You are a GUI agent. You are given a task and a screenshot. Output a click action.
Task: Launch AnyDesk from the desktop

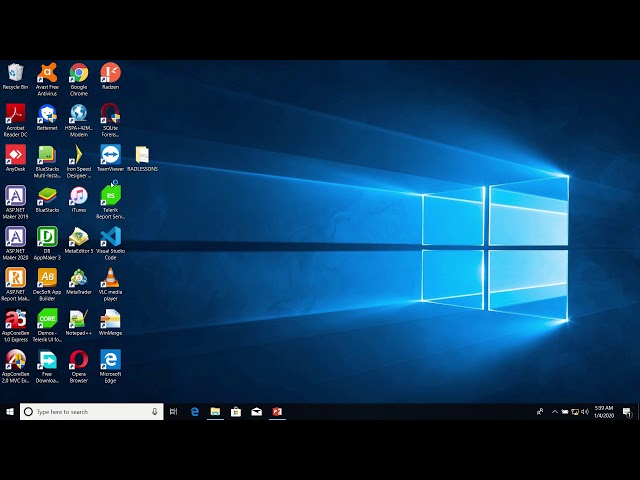tap(16, 158)
